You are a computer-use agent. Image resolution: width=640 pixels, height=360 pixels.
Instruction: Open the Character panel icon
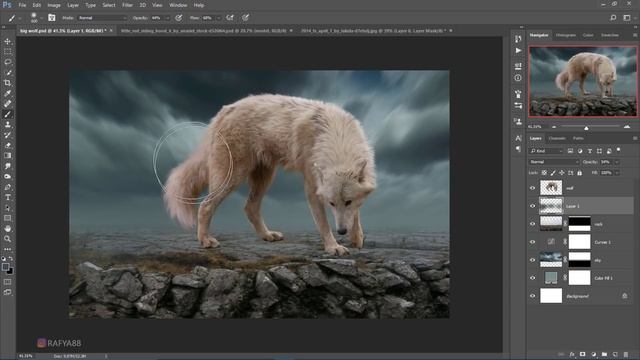click(518, 138)
